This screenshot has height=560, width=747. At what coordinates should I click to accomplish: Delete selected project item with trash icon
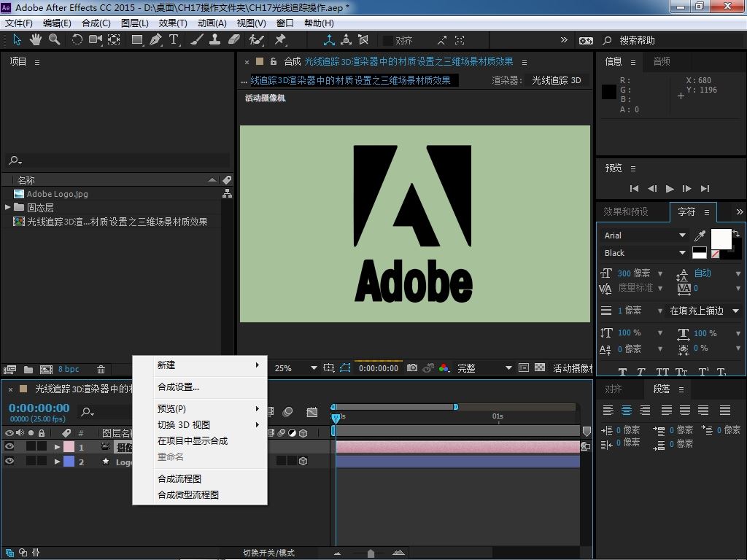(101, 369)
